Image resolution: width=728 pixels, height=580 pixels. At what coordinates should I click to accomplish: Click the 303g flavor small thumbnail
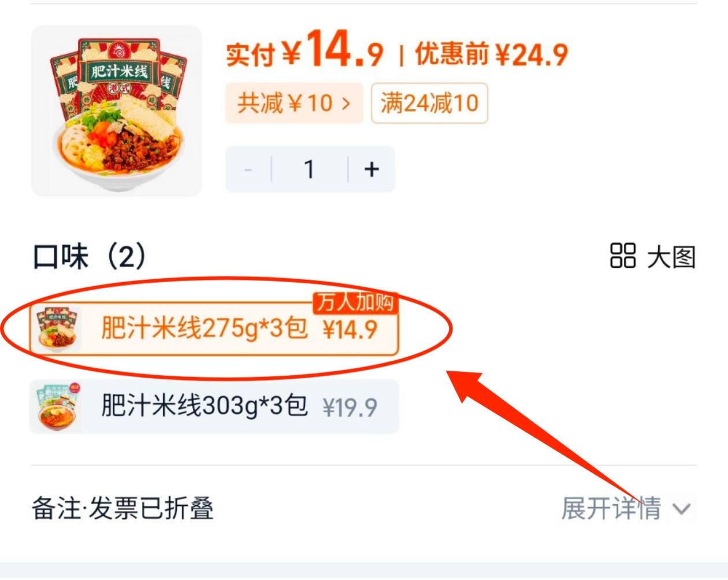pyautogui.click(x=56, y=407)
